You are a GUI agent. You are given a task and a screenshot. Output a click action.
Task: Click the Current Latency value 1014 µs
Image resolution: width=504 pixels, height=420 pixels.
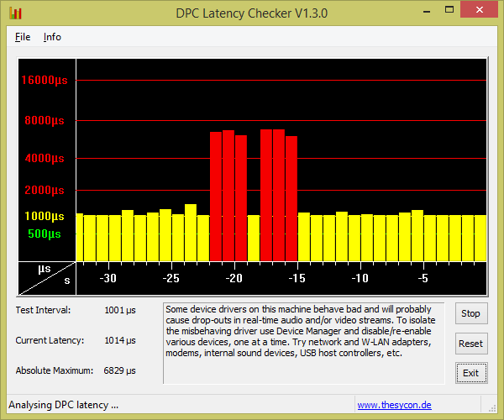click(120, 341)
